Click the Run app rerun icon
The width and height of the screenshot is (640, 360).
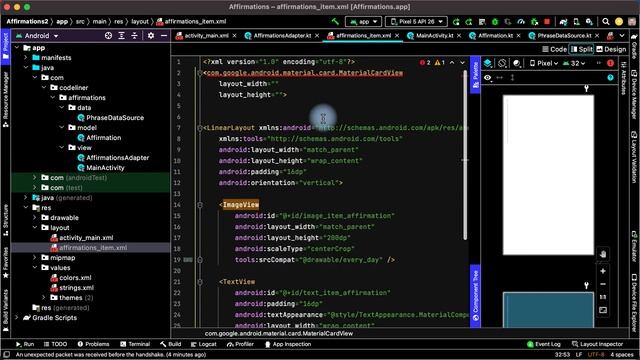pos(456,22)
